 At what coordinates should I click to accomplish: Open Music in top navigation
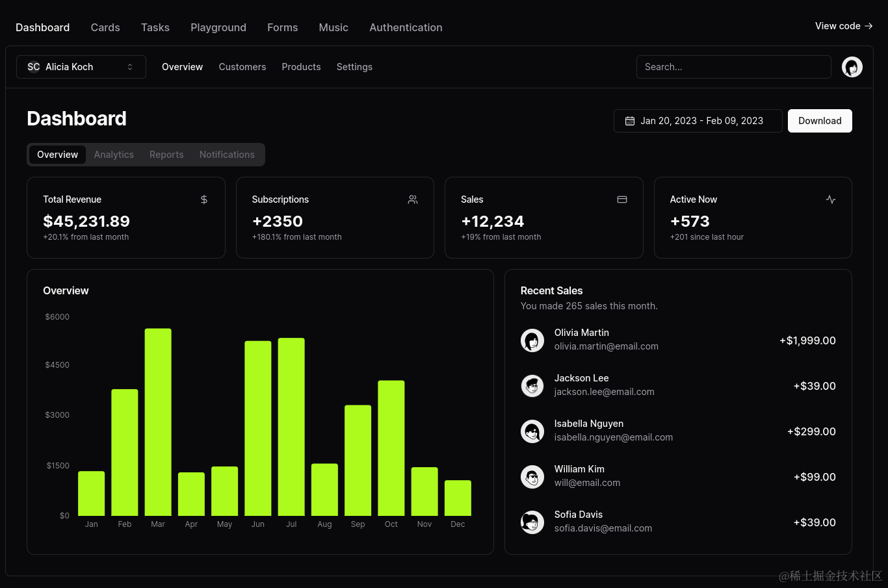coord(333,27)
